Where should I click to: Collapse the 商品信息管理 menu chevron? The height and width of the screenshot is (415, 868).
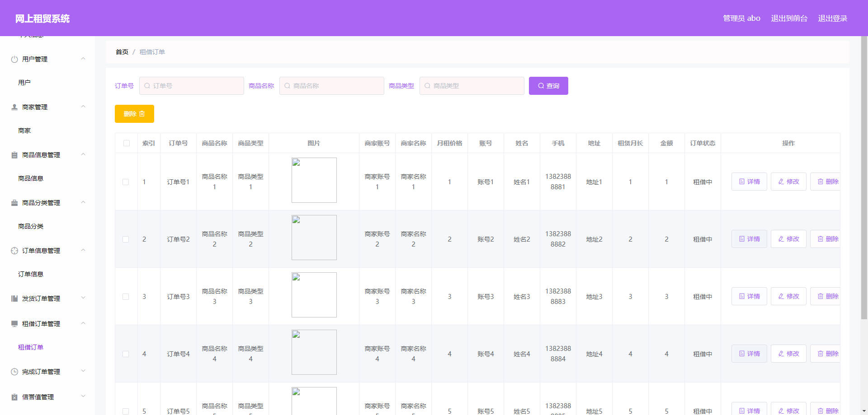[x=83, y=154]
